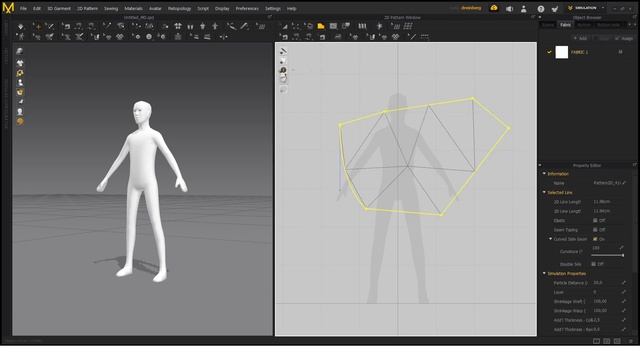Open the Retopology menu
The height and width of the screenshot is (360, 640).
pos(179,9)
